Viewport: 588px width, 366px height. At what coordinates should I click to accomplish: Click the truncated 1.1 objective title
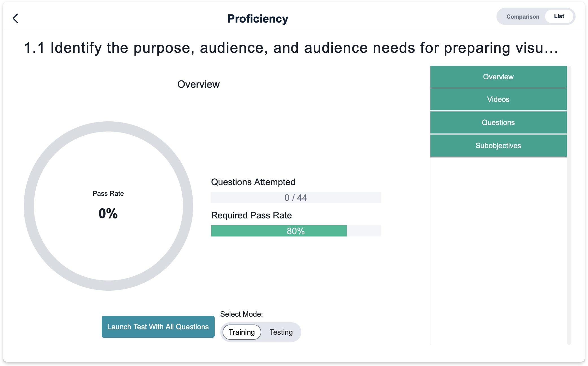[x=291, y=48]
